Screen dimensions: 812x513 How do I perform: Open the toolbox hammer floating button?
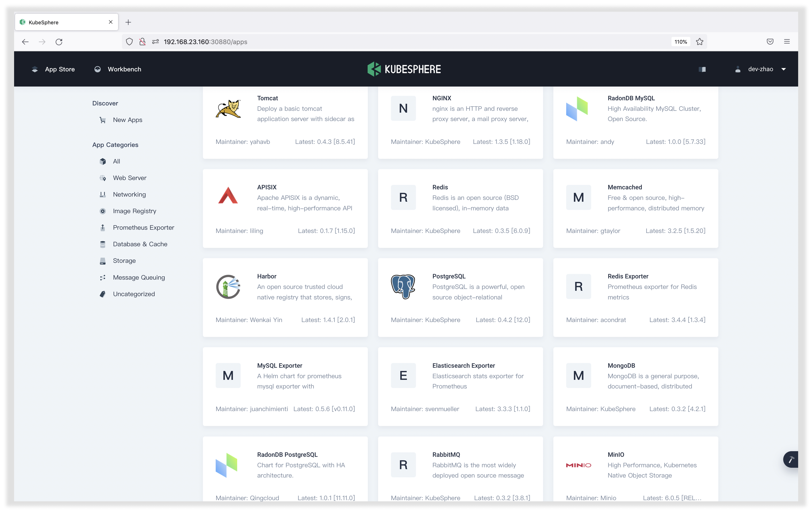coord(791,460)
